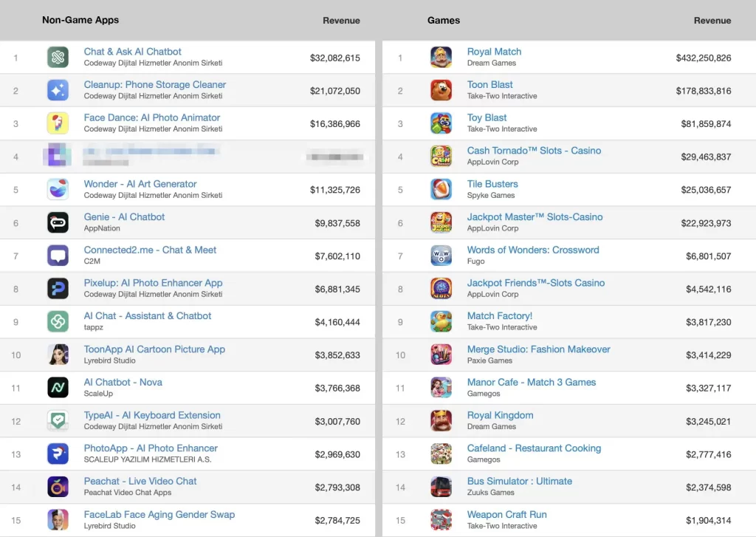This screenshot has width=756, height=537.
Task: Click the Royal Match game icon
Action: click(441, 57)
